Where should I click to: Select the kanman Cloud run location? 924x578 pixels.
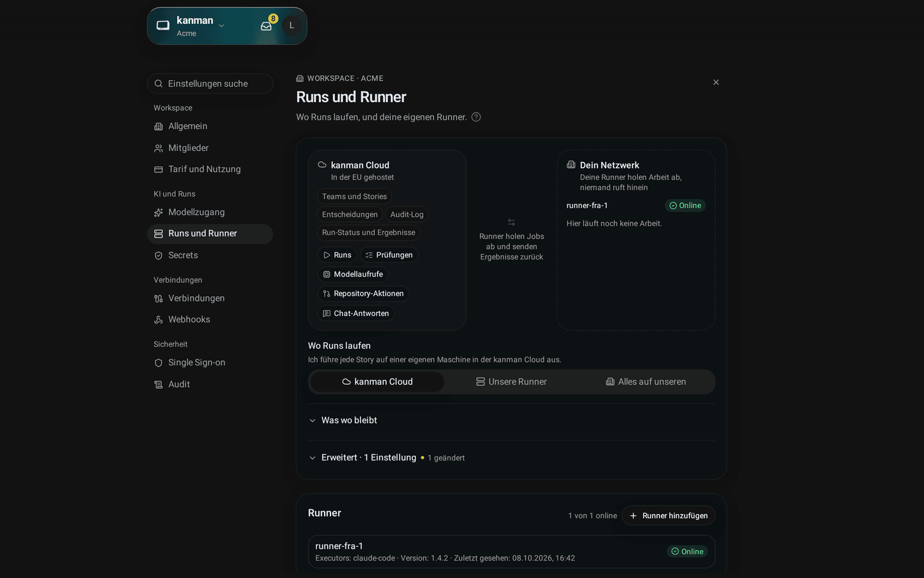[x=377, y=381]
